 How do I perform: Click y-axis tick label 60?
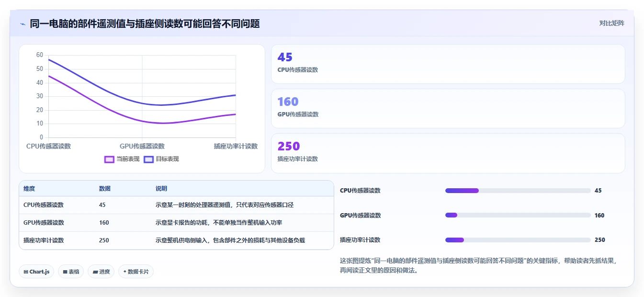[x=40, y=55]
